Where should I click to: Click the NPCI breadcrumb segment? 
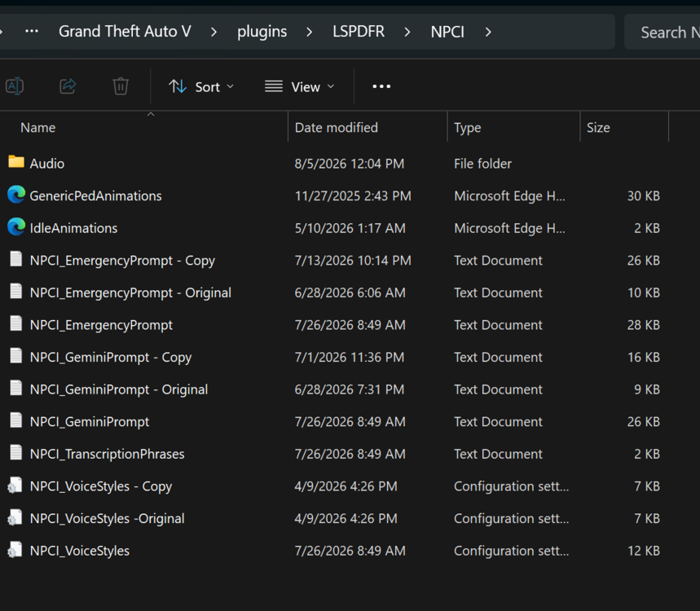(x=447, y=32)
